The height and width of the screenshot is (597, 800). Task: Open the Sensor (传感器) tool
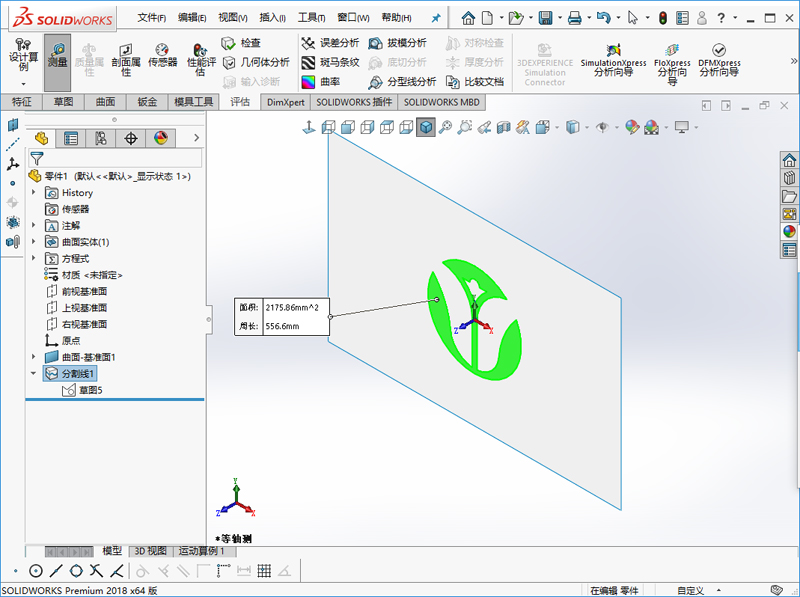pyautogui.click(x=162, y=55)
